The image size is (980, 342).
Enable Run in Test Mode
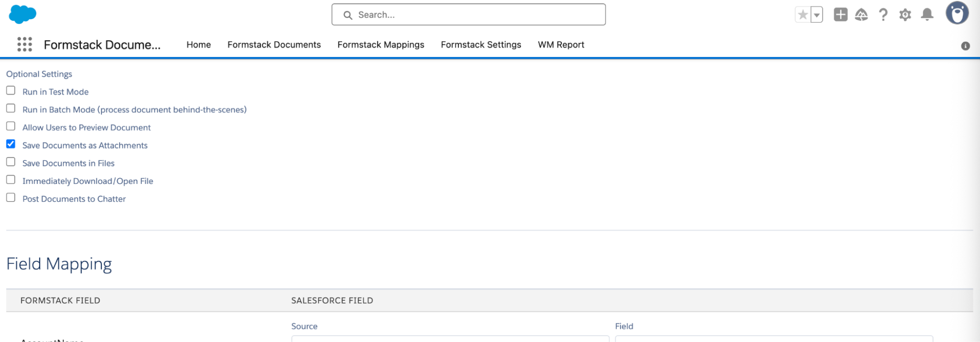point(11,91)
